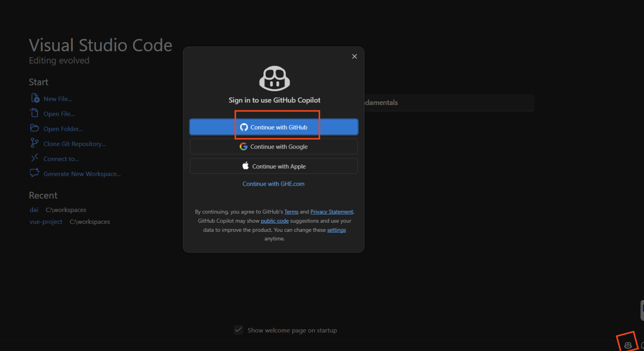Select the Open Folder... link
Image resolution: width=644 pixels, height=351 pixels.
pos(63,129)
